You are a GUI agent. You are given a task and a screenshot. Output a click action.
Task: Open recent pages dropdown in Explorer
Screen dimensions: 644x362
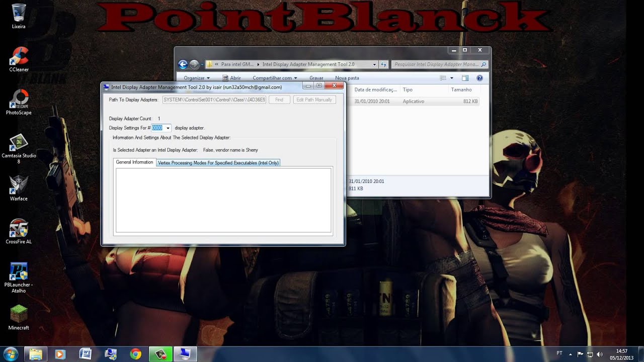coord(202,64)
